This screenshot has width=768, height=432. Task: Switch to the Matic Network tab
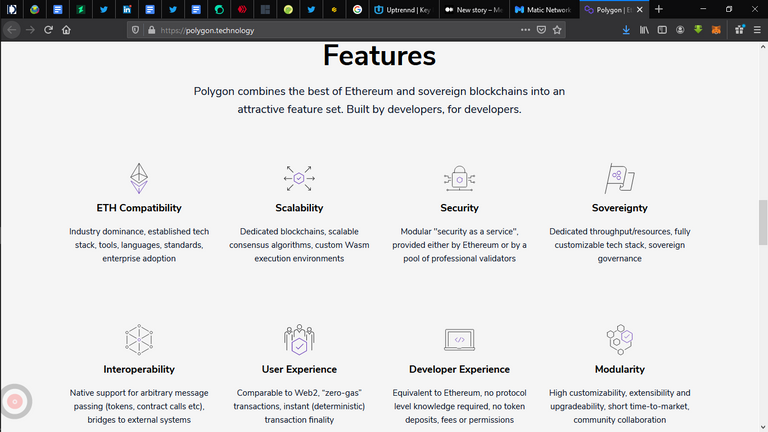pos(543,9)
